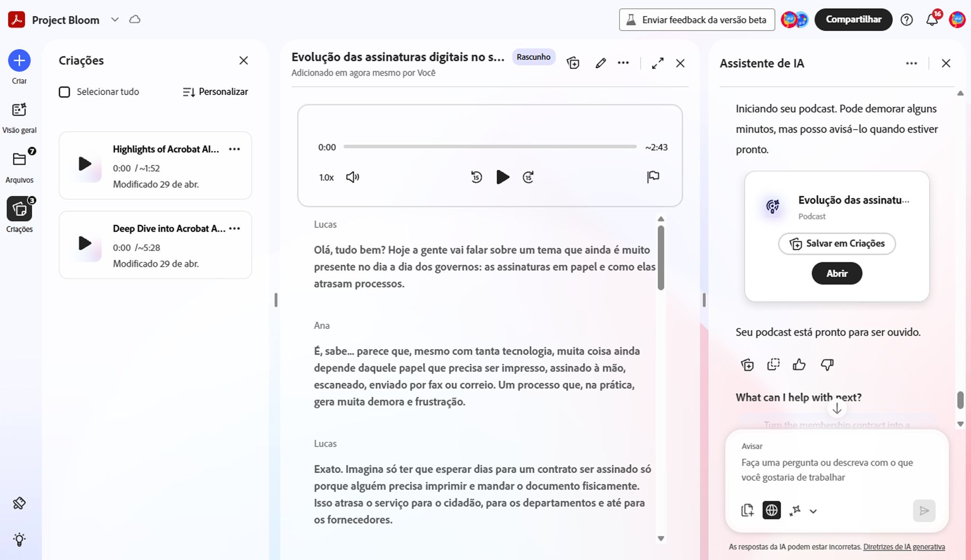The width and height of the screenshot is (971, 560).
Task: Play the main podcast audio
Action: (502, 177)
